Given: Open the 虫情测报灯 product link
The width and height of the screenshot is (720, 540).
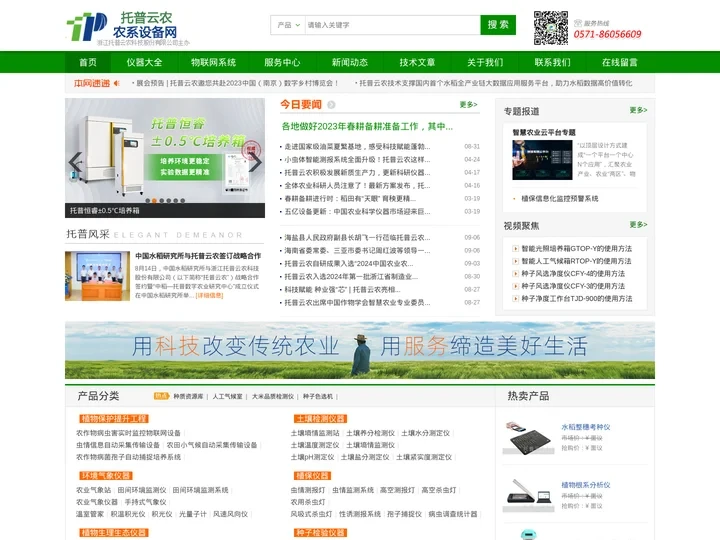Looking at the screenshot, I should 308,490.
